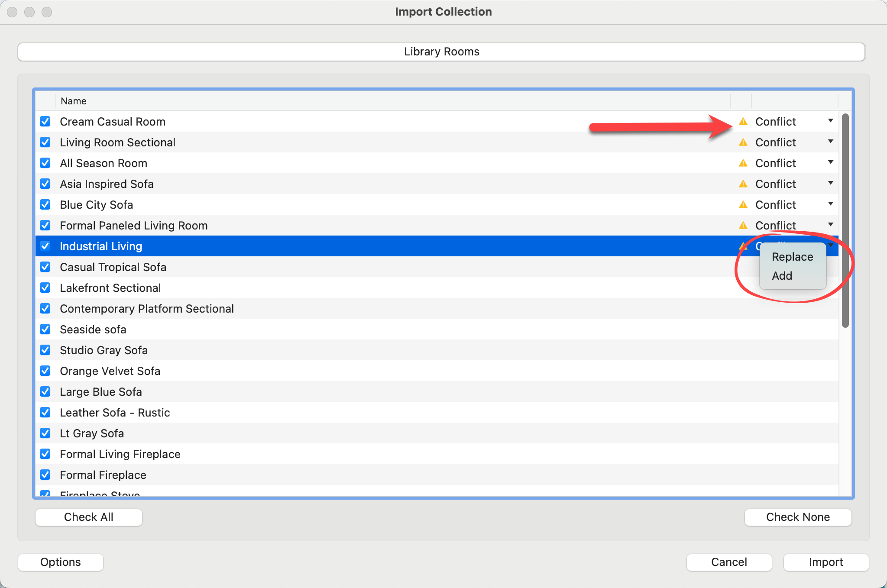Click the vertical list scrollbar thumb
The height and width of the screenshot is (588, 887).
point(845,221)
